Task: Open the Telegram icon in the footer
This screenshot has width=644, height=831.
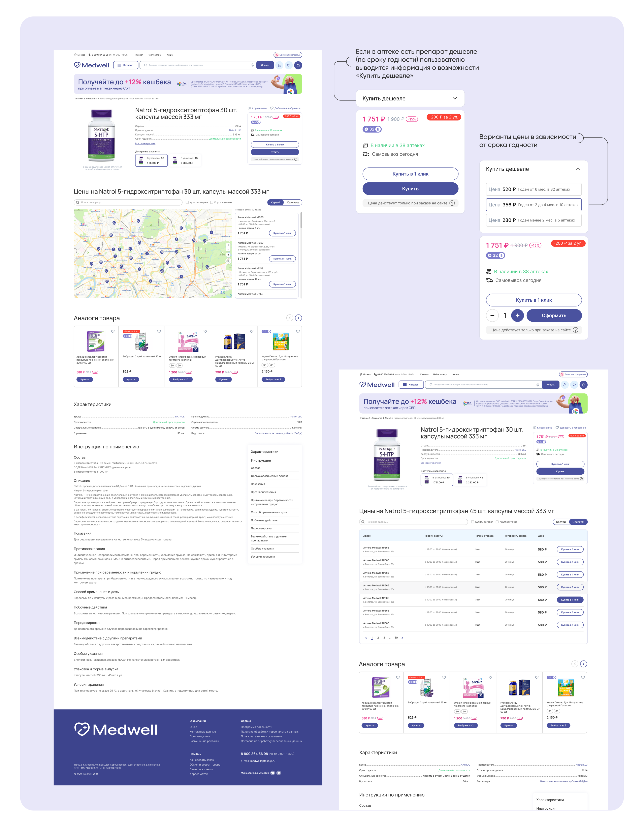Action: [x=279, y=773]
